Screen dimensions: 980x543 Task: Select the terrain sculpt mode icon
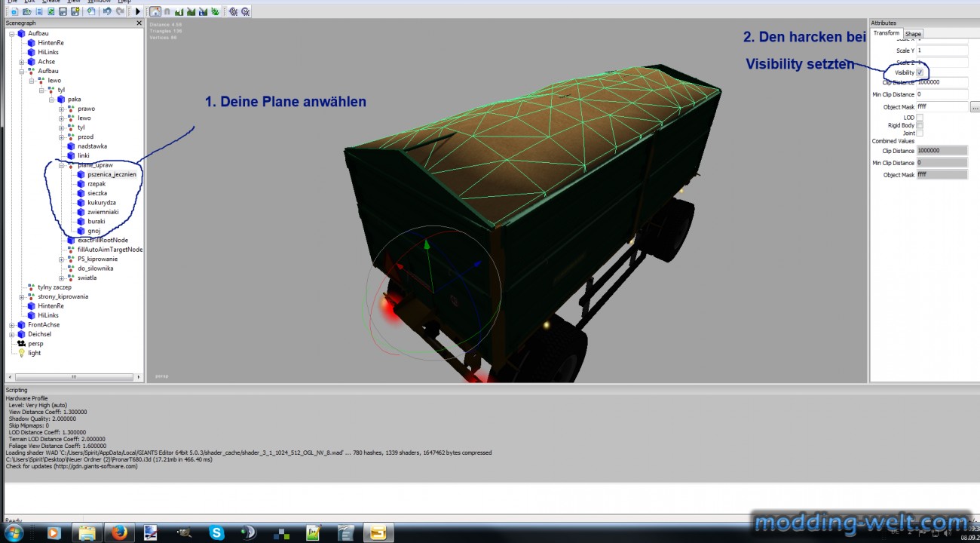(179, 12)
